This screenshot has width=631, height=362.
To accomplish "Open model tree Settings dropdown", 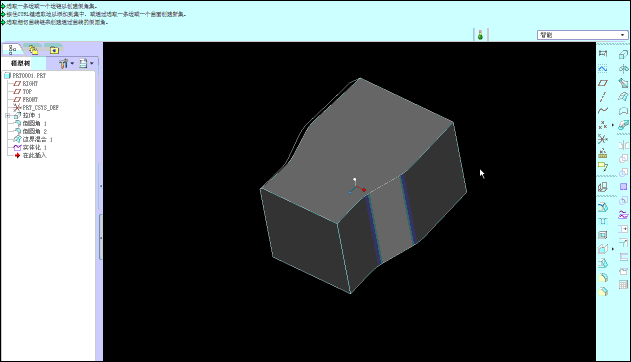I will pos(86,63).
